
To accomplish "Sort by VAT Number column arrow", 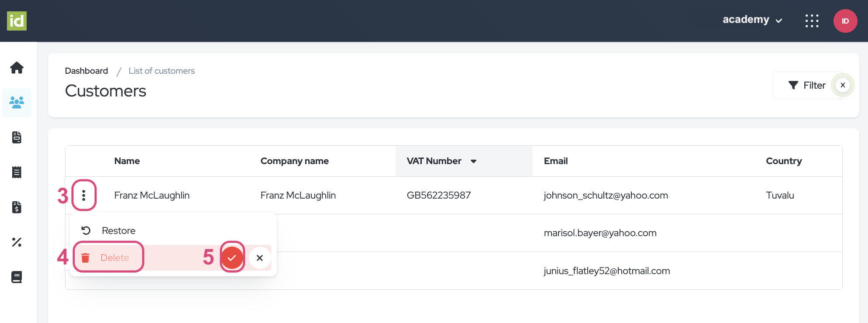I will [x=473, y=161].
